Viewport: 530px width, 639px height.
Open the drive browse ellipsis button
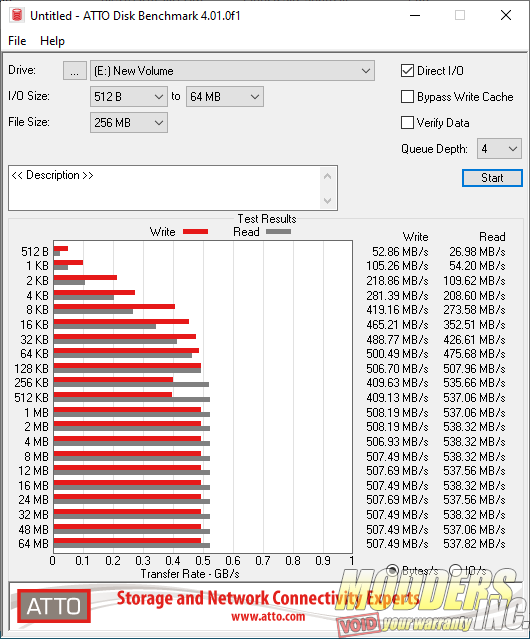click(x=75, y=71)
